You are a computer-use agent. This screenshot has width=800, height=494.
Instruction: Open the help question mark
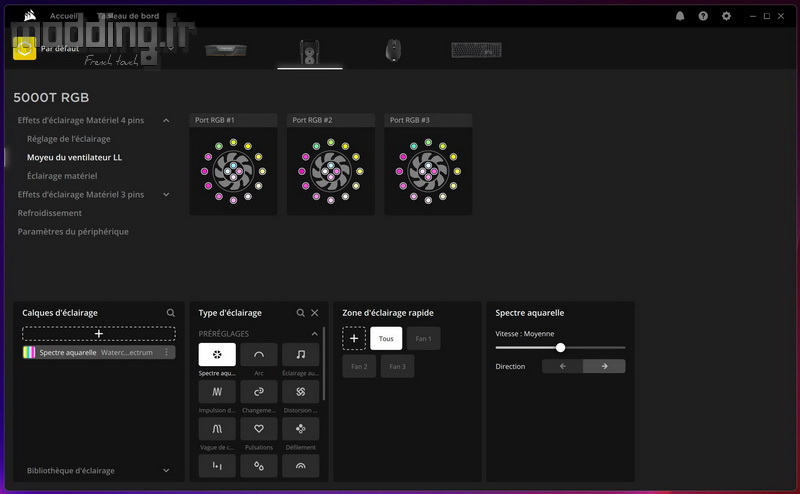pyautogui.click(x=703, y=16)
